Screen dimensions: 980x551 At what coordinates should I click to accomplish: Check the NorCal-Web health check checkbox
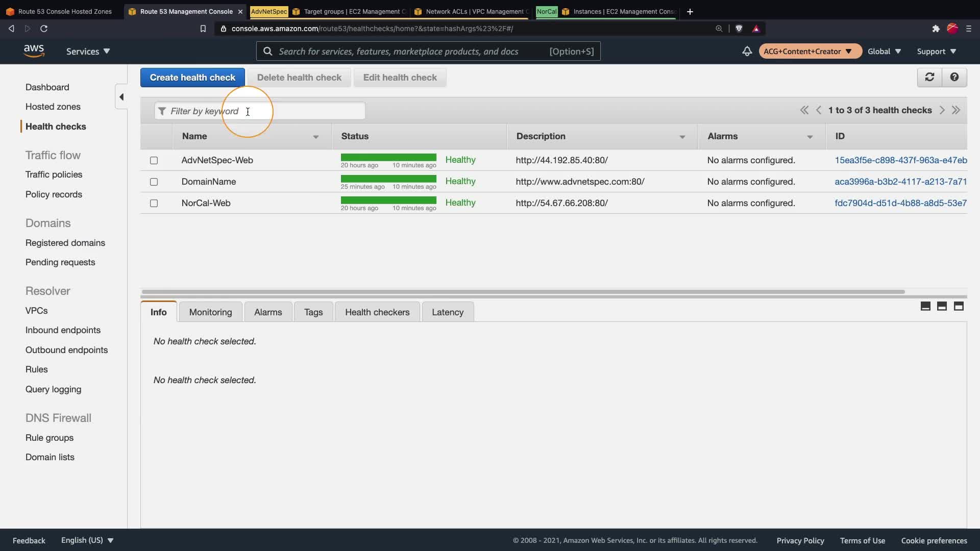click(154, 203)
